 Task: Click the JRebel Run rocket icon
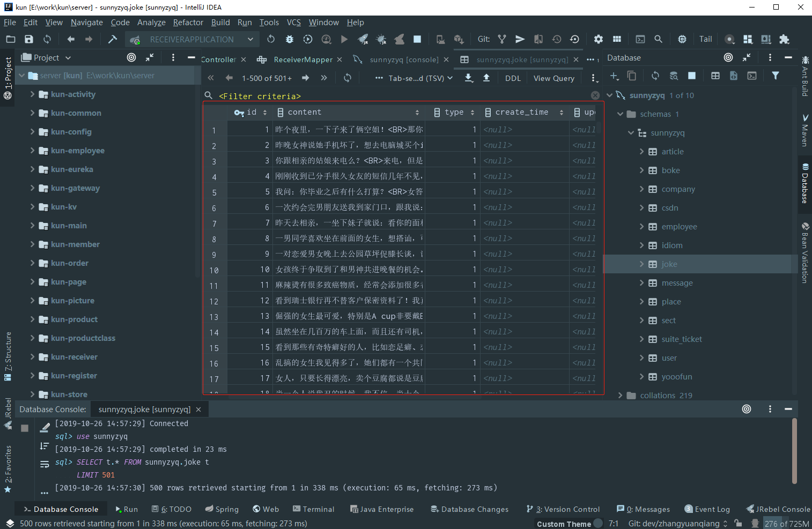tap(363, 39)
